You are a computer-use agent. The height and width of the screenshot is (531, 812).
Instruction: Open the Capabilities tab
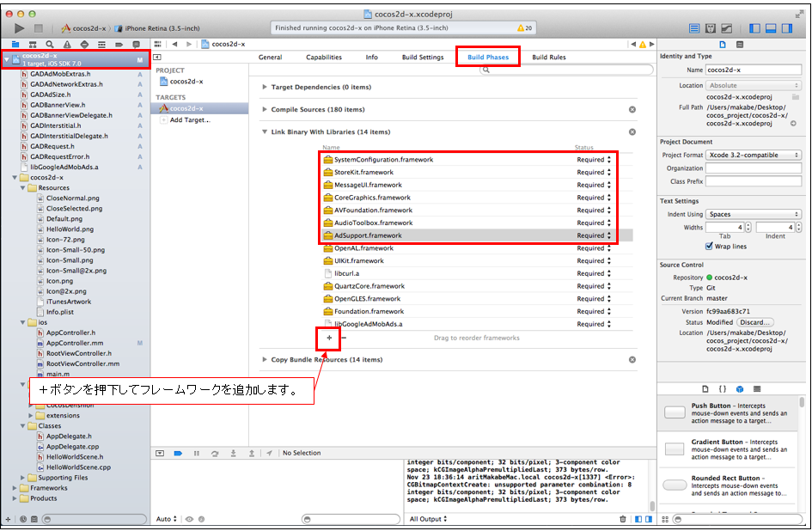(x=324, y=57)
